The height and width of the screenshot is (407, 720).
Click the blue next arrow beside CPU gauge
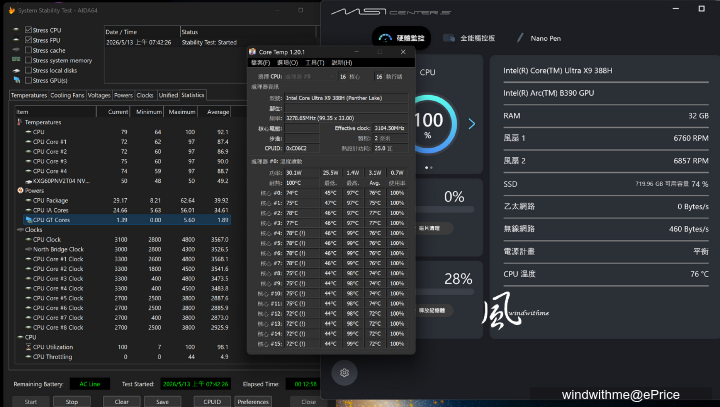pos(472,124)
